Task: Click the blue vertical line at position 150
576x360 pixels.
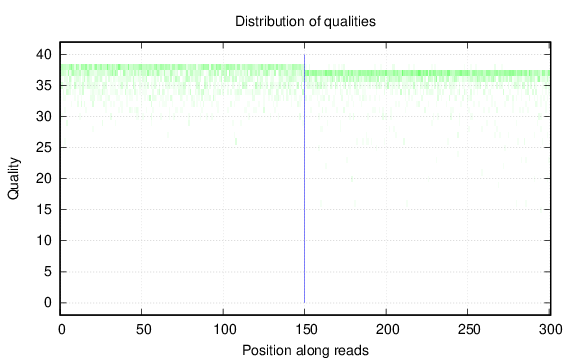Action: (305, 179)
